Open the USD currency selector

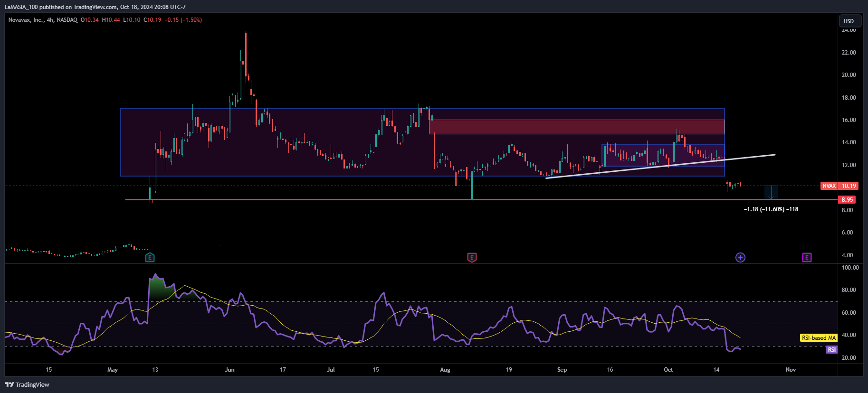[x=849, y=21]
